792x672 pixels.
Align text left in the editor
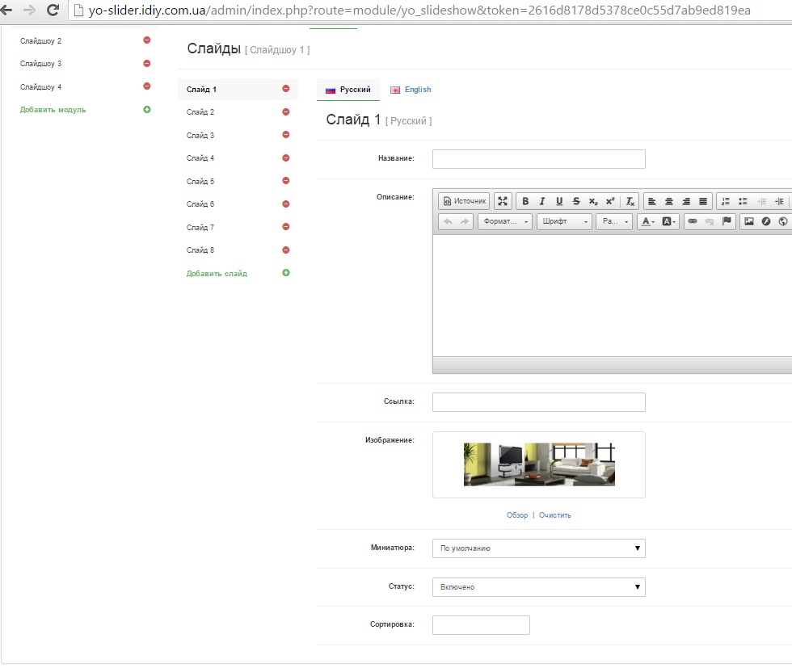(652, 201)
